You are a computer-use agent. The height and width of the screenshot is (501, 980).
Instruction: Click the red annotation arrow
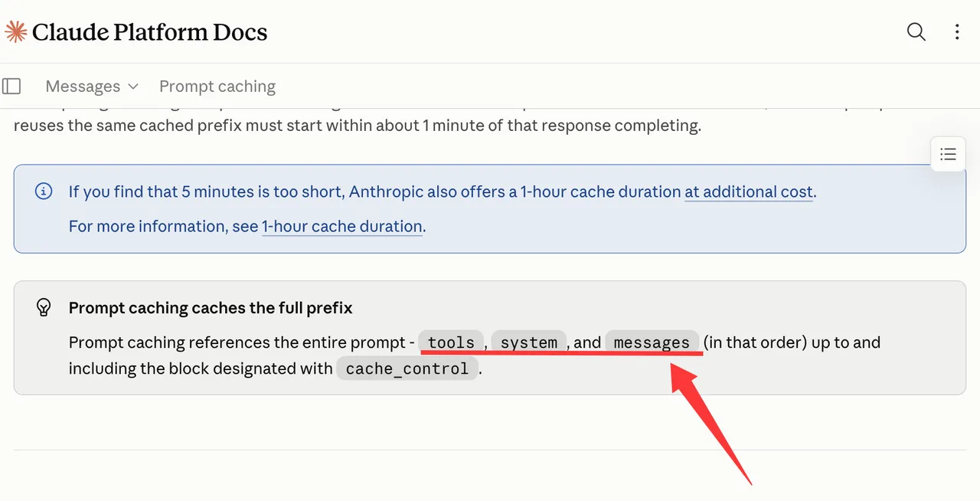(x=711, y=424)
